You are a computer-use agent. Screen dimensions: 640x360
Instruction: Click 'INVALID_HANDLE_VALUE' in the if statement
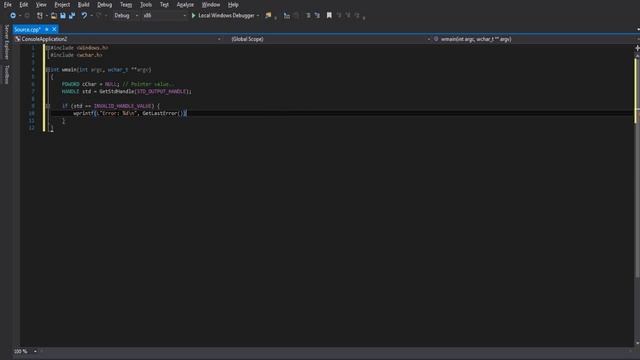(122, 106)
